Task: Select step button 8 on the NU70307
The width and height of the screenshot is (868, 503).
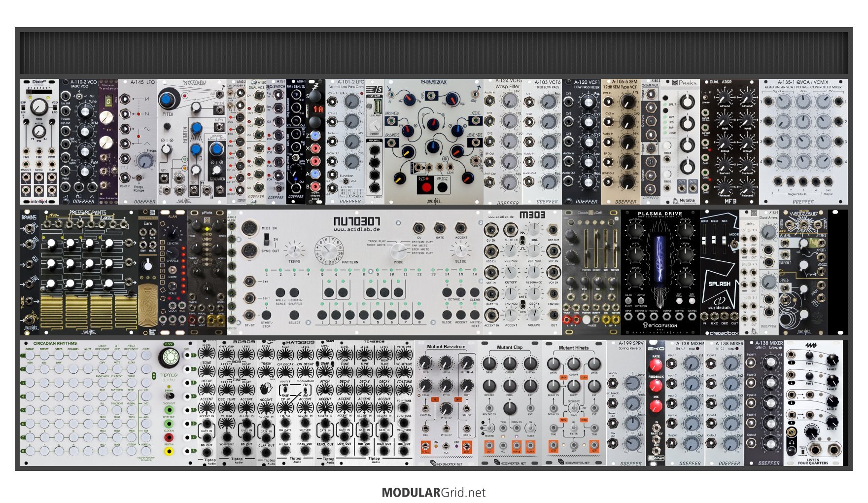Action: [419, 315]
